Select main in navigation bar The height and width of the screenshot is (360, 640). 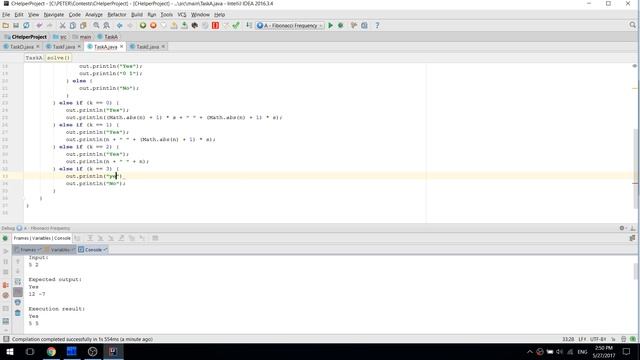click(x=82, y=37)
